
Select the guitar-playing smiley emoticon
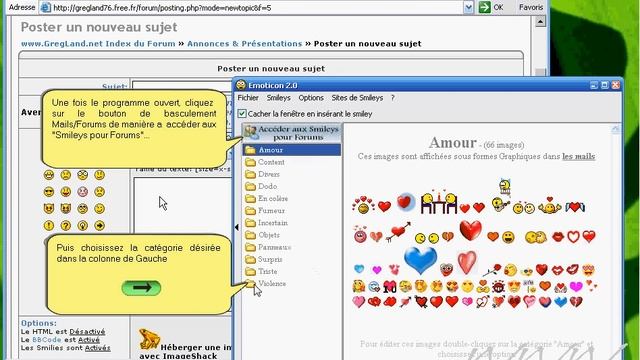(500, 204)
